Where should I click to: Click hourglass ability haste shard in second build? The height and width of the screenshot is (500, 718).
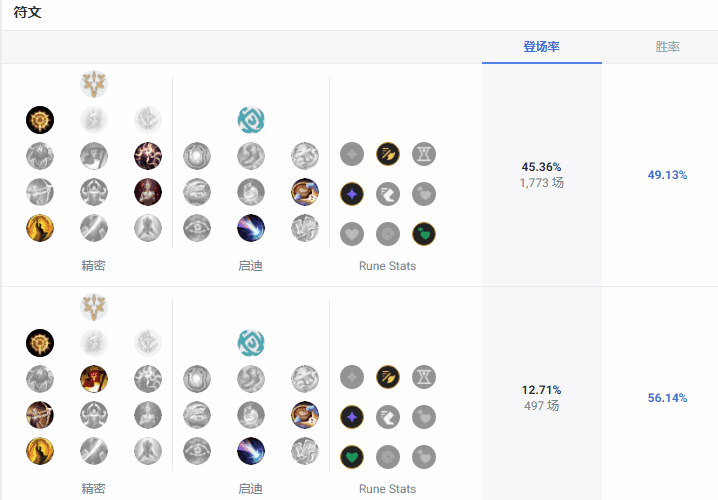pos(424,377)
